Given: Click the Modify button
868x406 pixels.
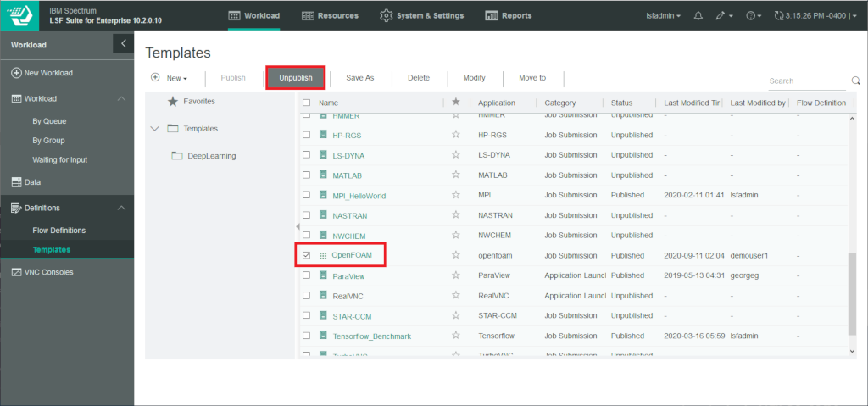Looking at the screenshot, I should [x=475, y=78].
